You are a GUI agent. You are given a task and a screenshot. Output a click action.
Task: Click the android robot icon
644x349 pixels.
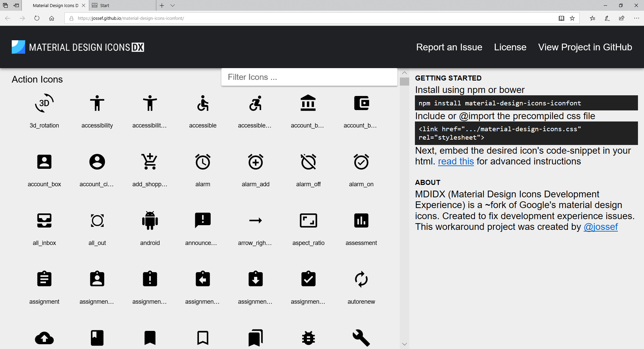tap(150, 220)
